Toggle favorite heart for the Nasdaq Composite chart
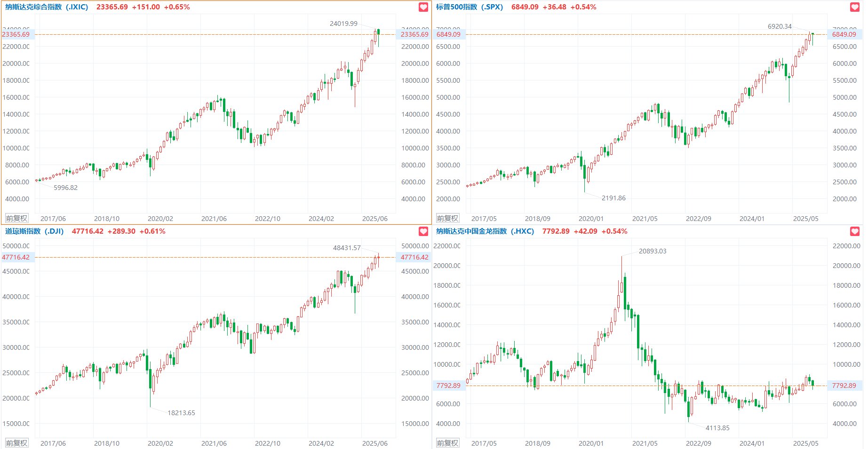The height and width of the screenshot is (449, 868). coord(423,7)
